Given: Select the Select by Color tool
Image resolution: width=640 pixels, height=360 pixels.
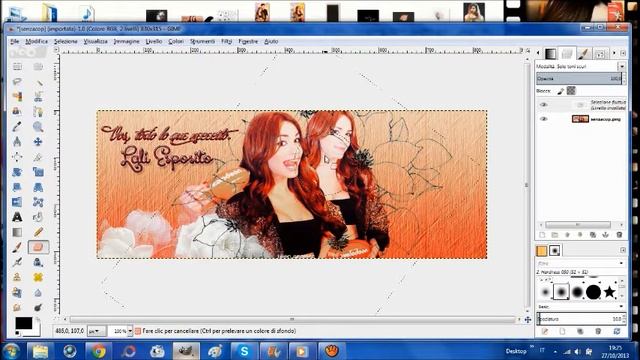Looking at the screenshot, I should (x=17, y=97).
